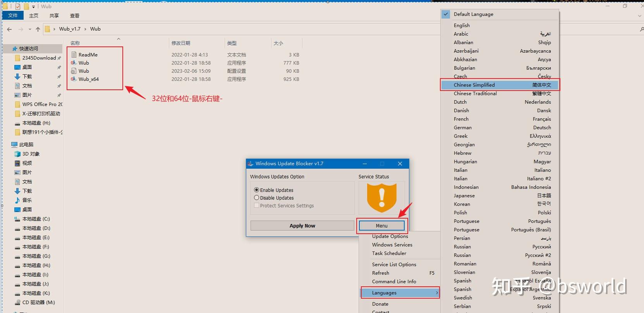Toggle the Default Language checkmark item
644x313 pixels.
[x=500, y=14]
